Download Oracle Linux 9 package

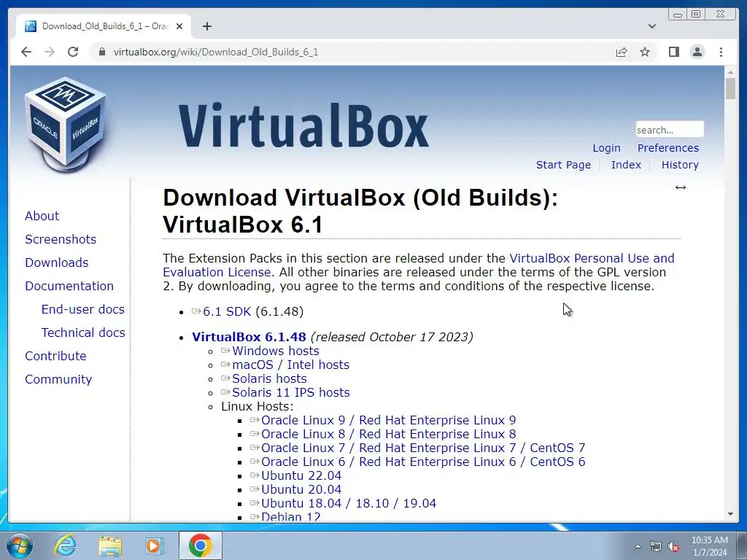(x=388, y=421)
